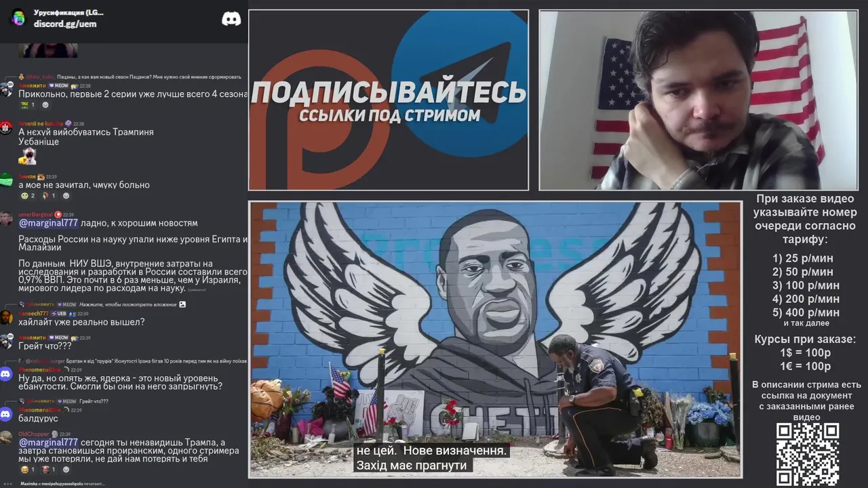Add a reaction to OldChopper's message
This screenshot has height=488, width=868.
coord(66,469)
